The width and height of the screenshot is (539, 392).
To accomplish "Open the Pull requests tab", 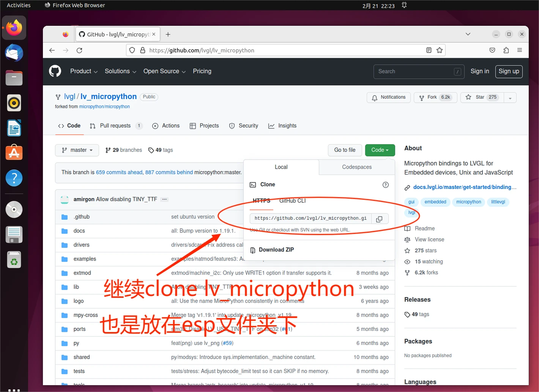I will click(x=116, y=126).
